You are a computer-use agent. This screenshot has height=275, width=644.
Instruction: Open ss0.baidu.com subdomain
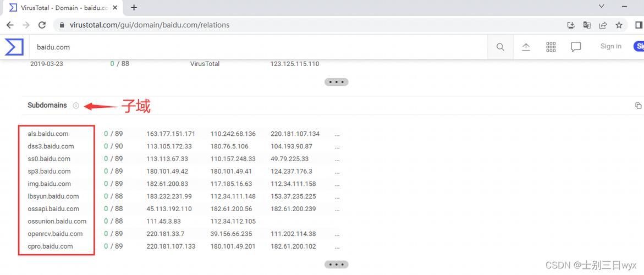click(x=49, y=159)
